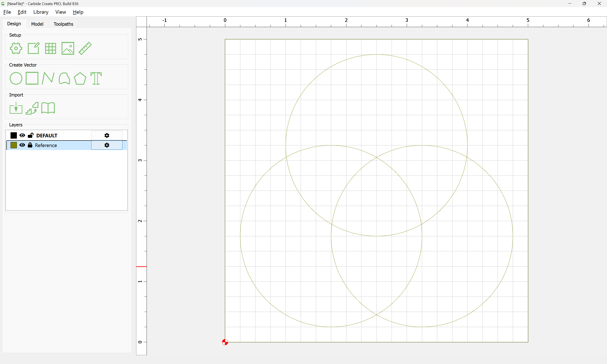Viewport: 607px width, 364px height.
Task: Click the DEFAULT layer black color swatch
Action: coord(14,135)
